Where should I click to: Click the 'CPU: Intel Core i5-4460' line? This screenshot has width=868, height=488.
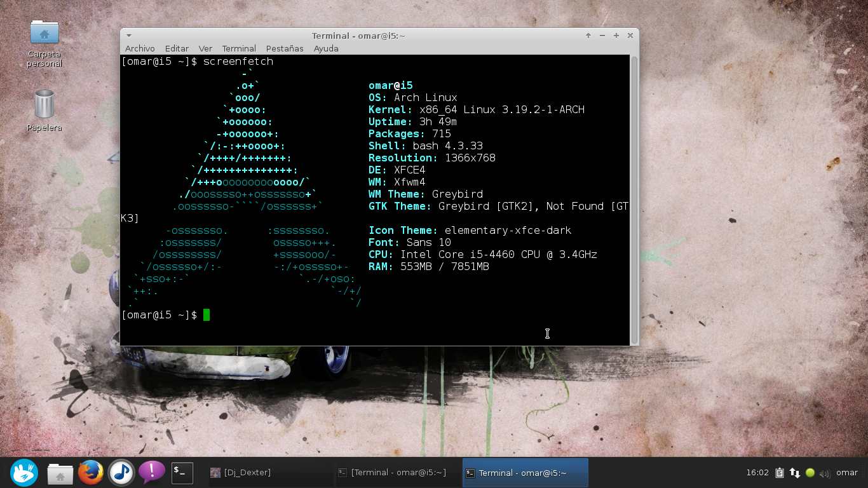coord(483,255)
